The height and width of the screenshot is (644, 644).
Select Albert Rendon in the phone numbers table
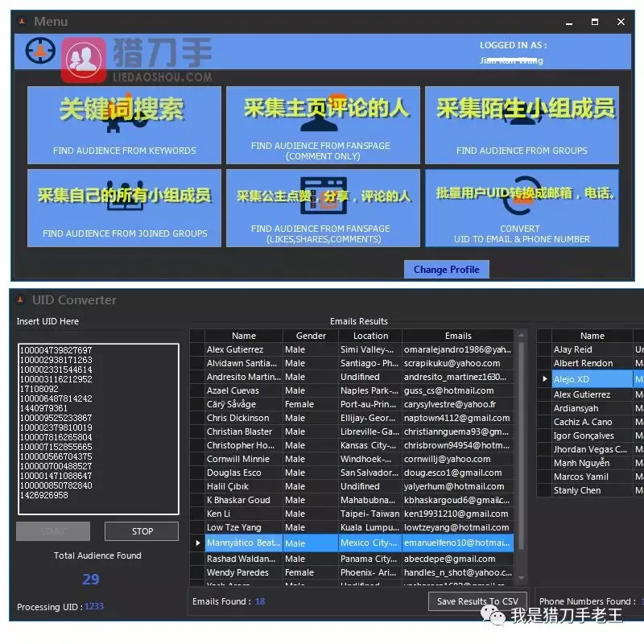(x=592, y=363)
